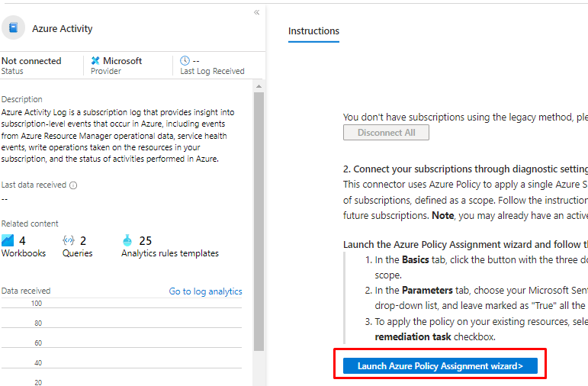The image size is (588, 386).
Task: Click the Microsoft provider icon
Action: (x=95, y=61)
